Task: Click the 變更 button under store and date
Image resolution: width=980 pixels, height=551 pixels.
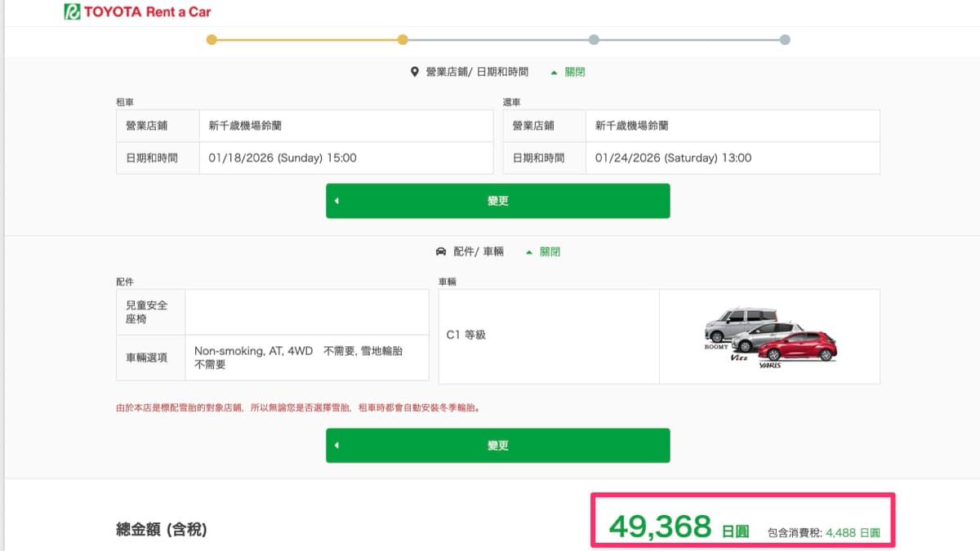Action: (x=498, y=201)
